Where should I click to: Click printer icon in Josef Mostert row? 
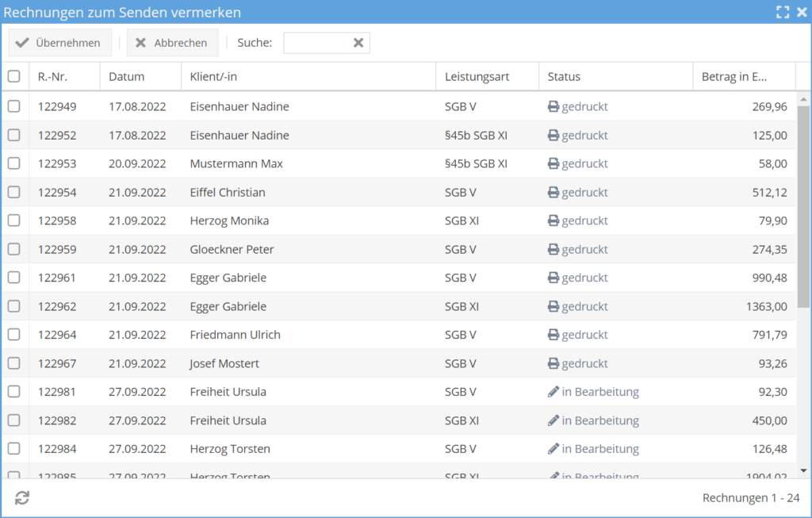pos(553,363)
